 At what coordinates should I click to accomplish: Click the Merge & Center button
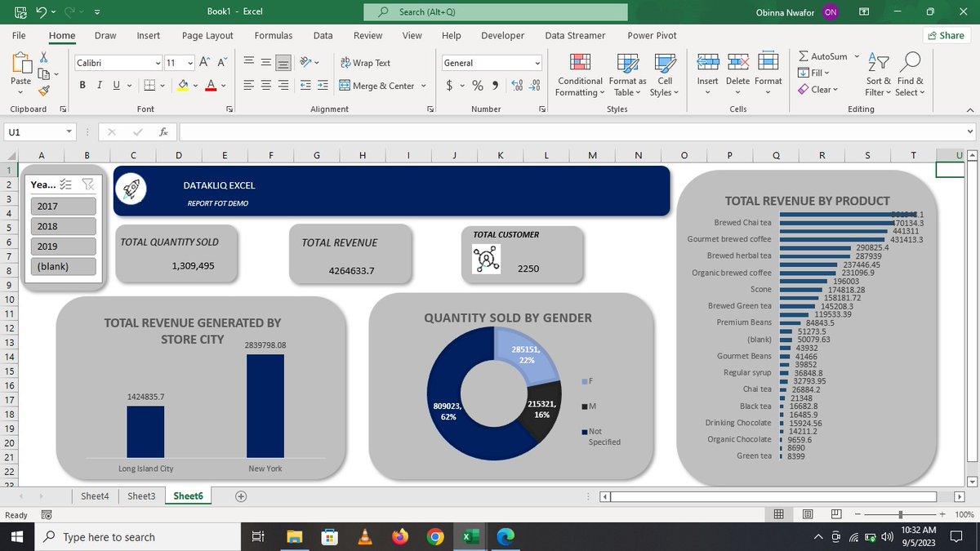tap(377, 86)
